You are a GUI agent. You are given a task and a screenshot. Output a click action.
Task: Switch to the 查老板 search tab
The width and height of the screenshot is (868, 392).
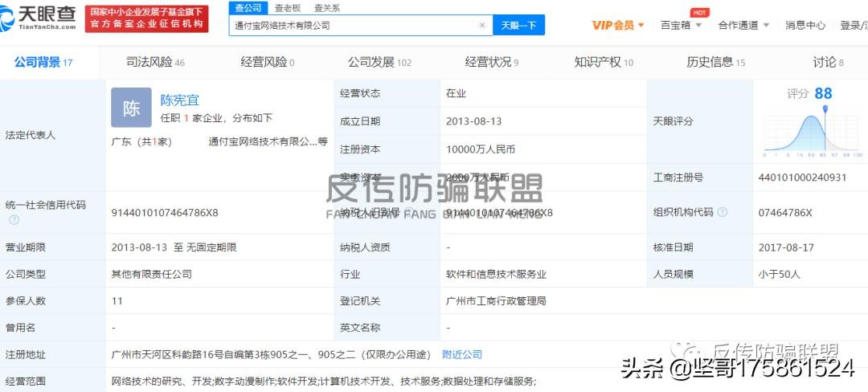click(288, 8)
